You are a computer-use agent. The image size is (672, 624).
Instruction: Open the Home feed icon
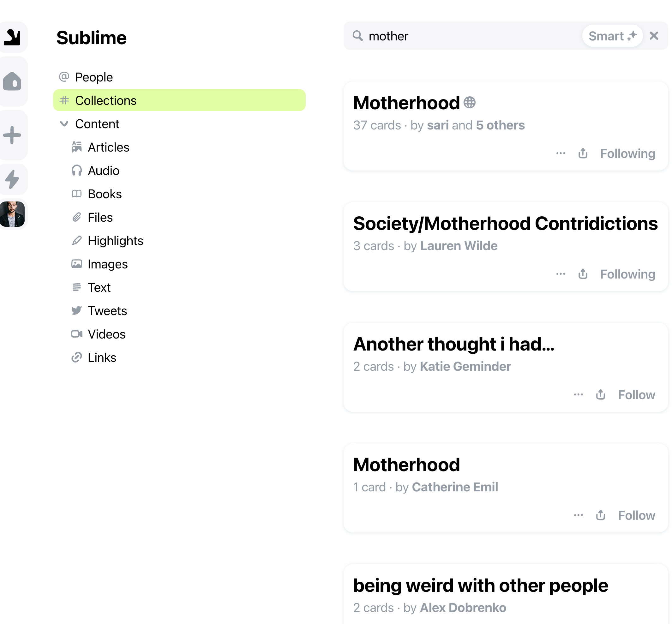13,81
